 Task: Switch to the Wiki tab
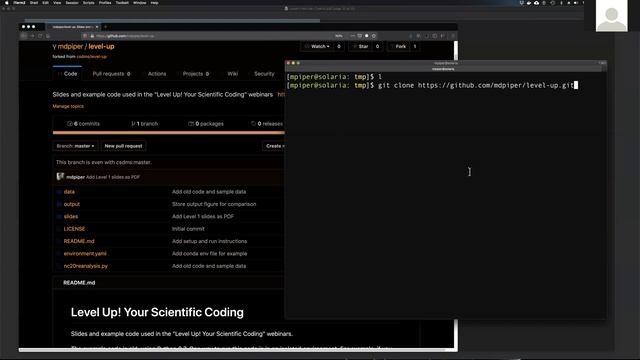[x=232, y=74]
